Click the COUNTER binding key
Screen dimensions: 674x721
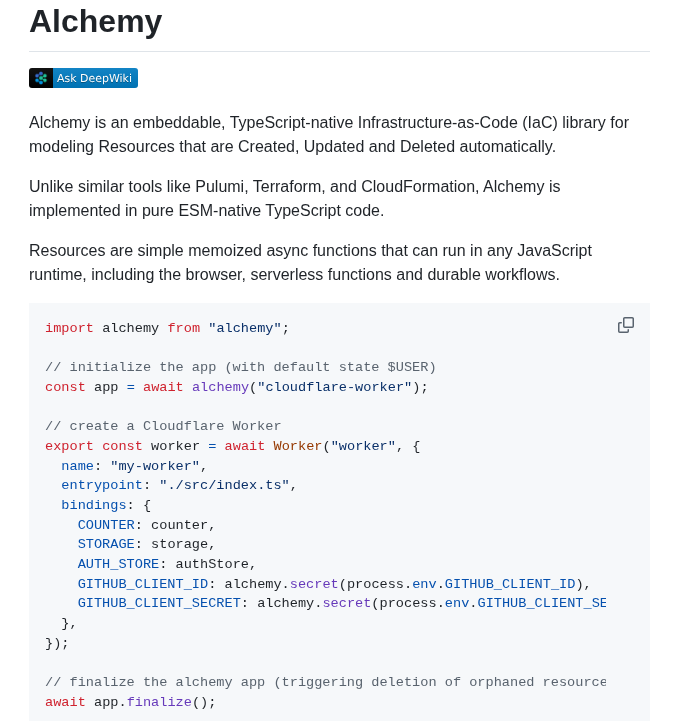pos(106,525)
